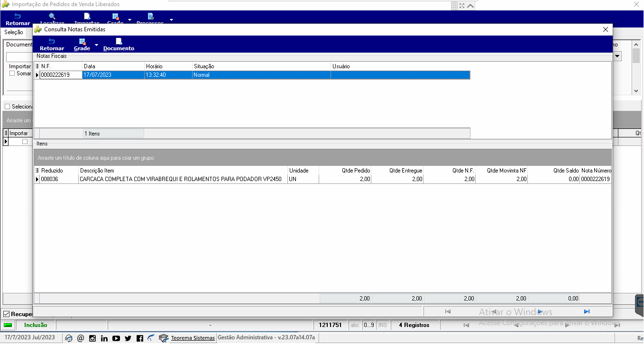Viewport: 644px width, 345px height.
Task: Click the Usuário column header
Action: point(400,66)
